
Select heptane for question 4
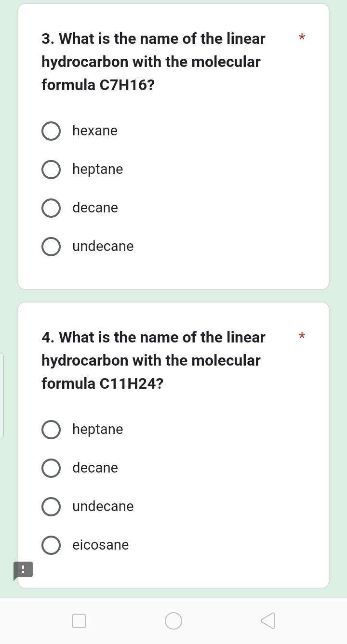(51, 430)
